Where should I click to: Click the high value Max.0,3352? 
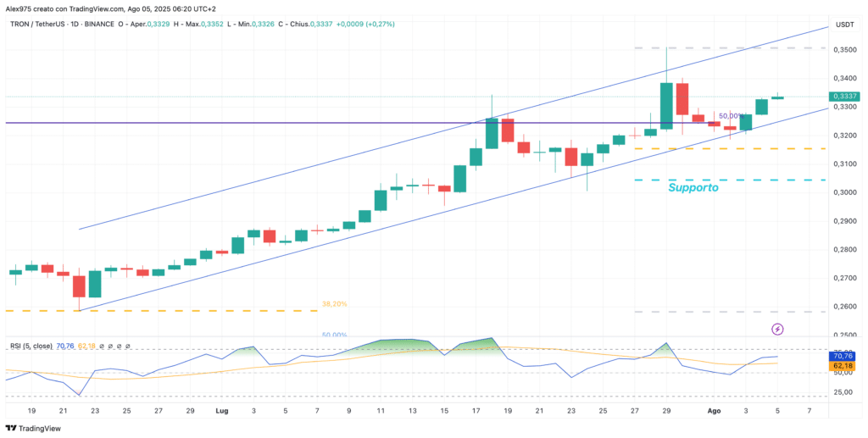tap(203, 24)
